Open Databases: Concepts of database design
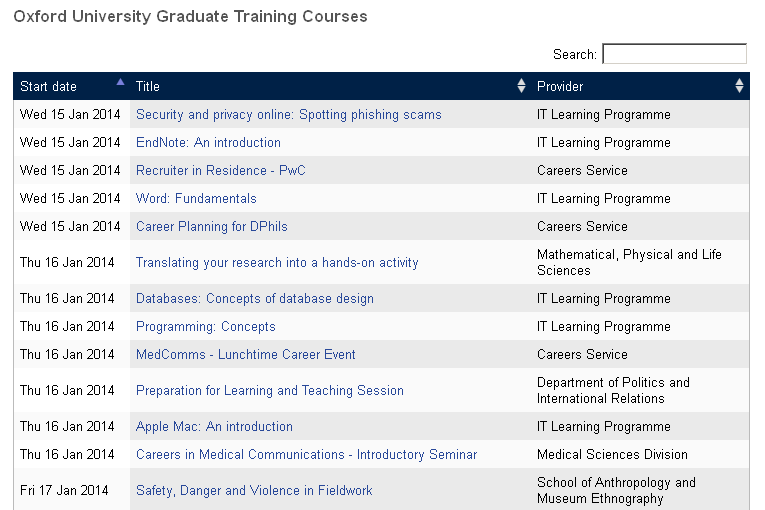The height and width of the screenshot is (510, 765). pos(254,298)
